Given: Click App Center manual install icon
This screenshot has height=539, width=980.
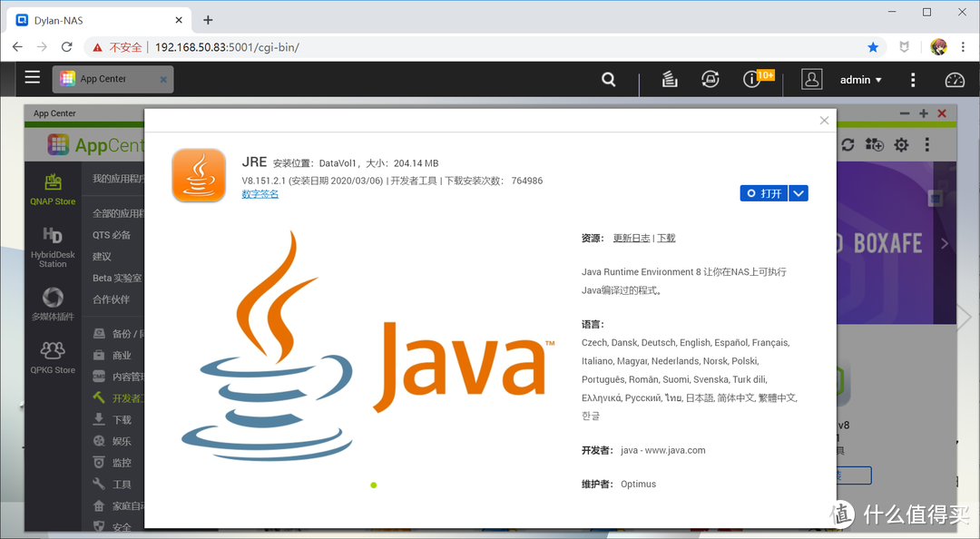Looking at the screenshot, I should 875,145.
